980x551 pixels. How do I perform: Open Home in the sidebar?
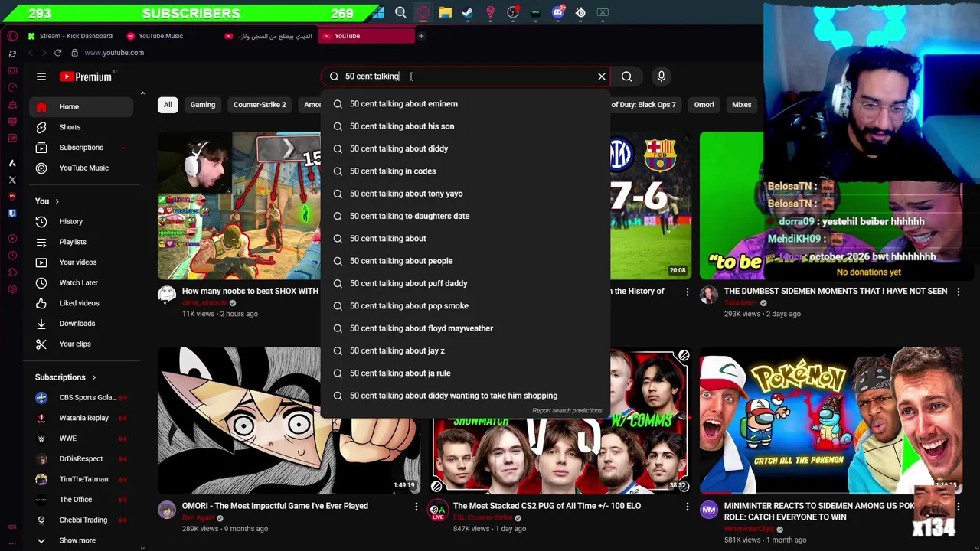click(x=82, y=106)
